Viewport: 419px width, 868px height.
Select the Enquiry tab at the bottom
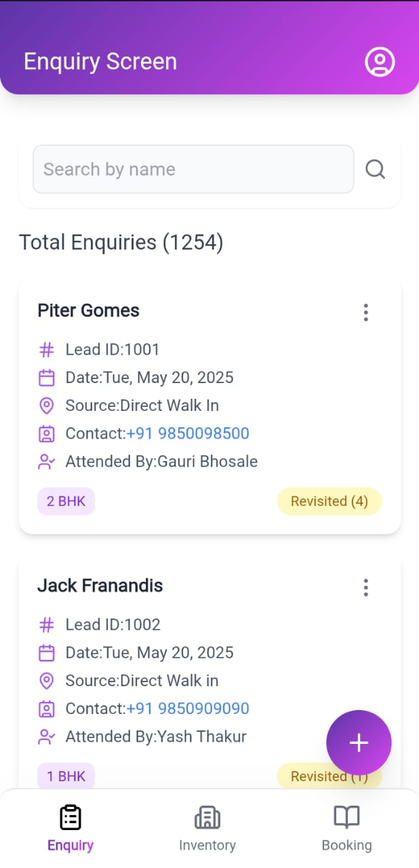(x=71, y=827)
